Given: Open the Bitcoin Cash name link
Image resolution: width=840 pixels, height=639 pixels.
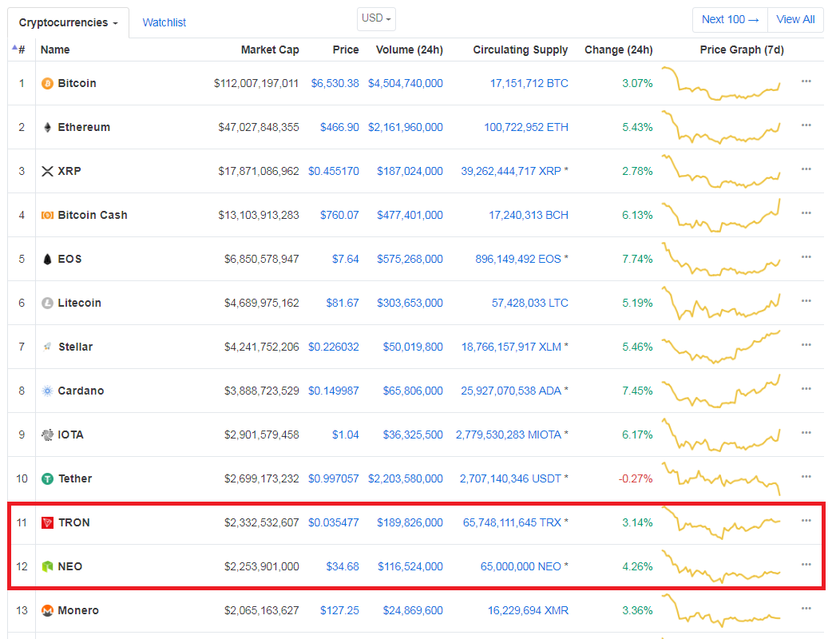Looking at the screenshot, I should tap(93, 216).
